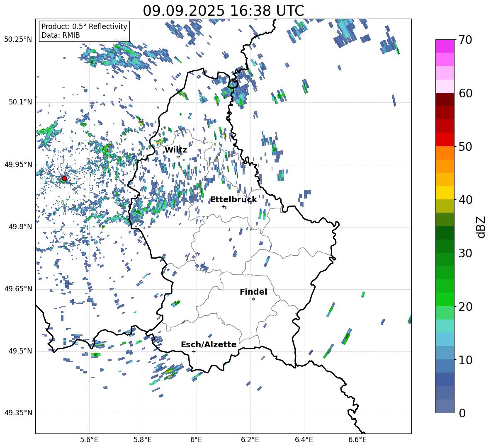Click the colorbar tick value 50

465,146
